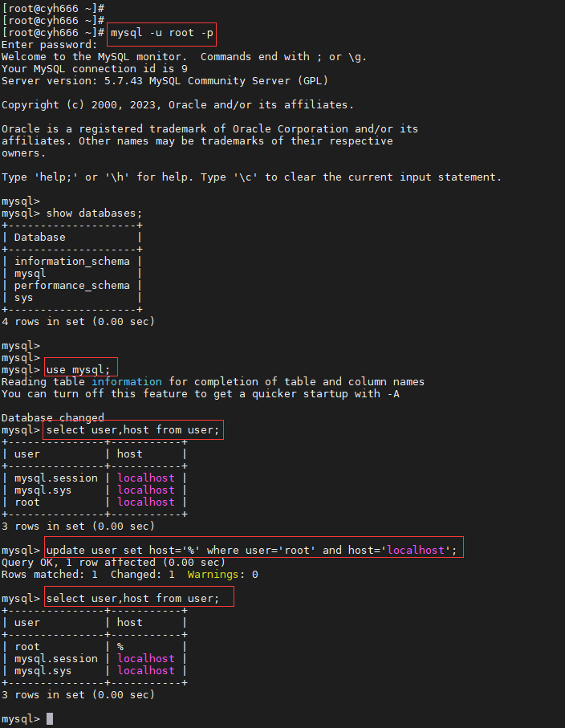Click the 'use mysql;' command text
This screenshot has height=728, width=565.
[x=78, y=370]
